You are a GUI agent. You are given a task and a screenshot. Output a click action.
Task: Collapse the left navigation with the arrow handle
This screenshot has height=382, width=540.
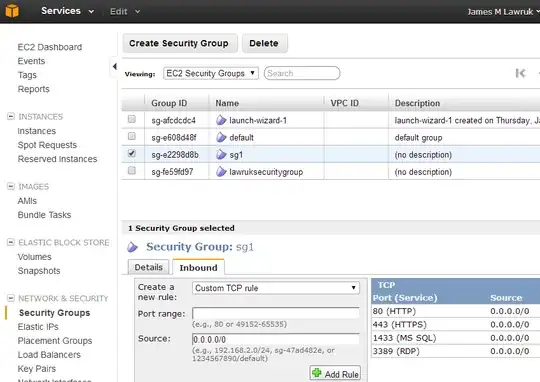[x=114, y=66]
